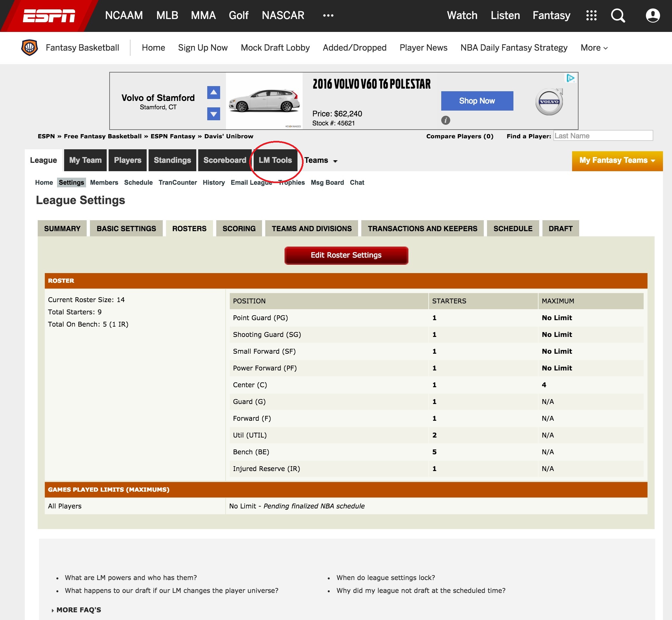Screen dimensions: 672x620
Task: Go to Golf section
Action: 239,15
